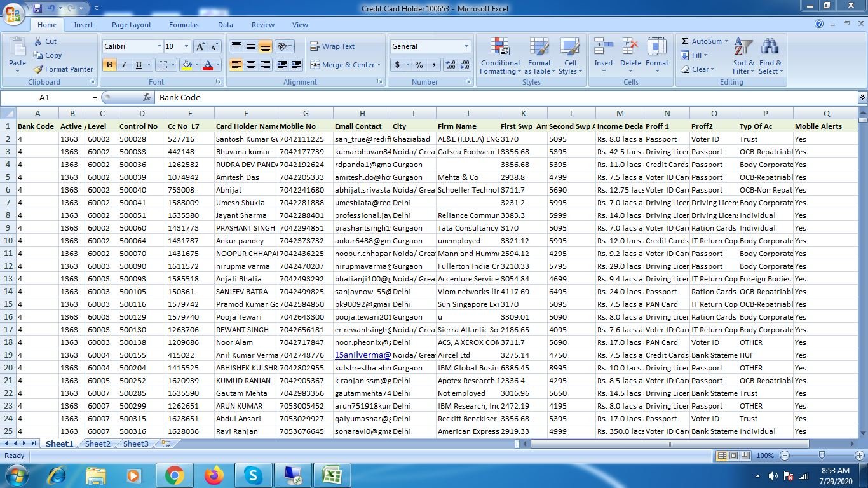868x488 pixels.
Task: Click the Orientation text angle icon
Action: tap(282, 46)
